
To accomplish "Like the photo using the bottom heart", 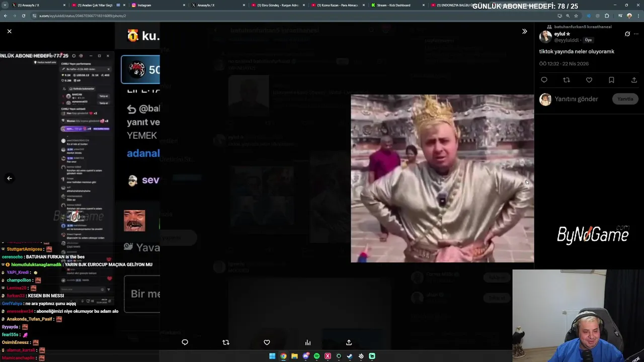I will (x=267, y=342).
